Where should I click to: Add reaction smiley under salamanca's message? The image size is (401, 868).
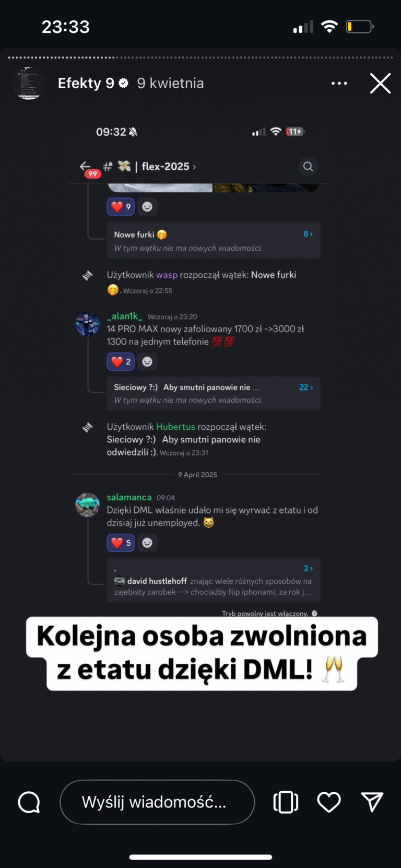coord(147,543)
